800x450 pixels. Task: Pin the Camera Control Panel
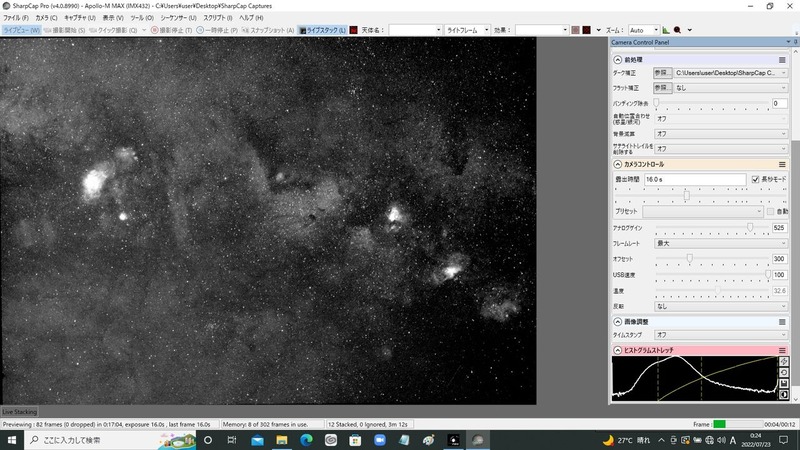[795, 42]
